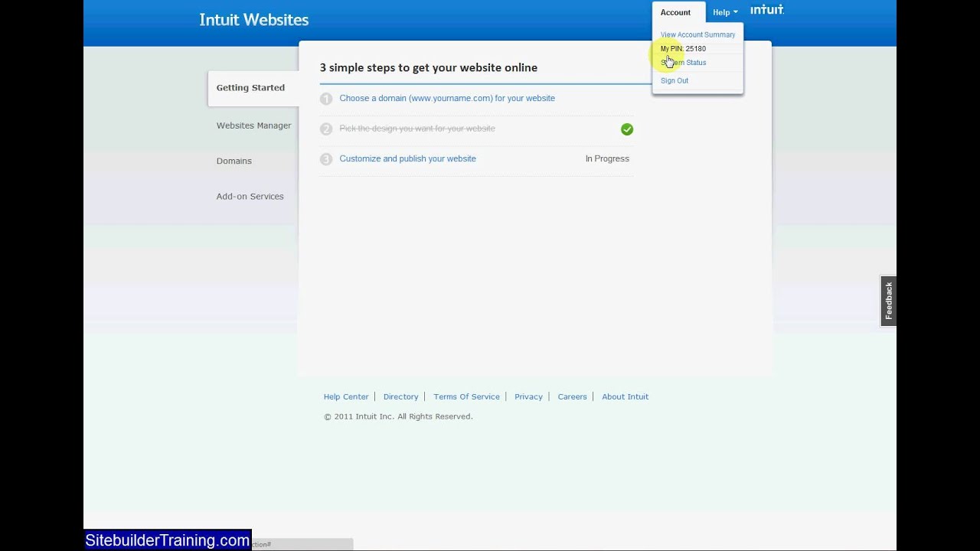Open Terms Of Service footer link

coord(466,396)
